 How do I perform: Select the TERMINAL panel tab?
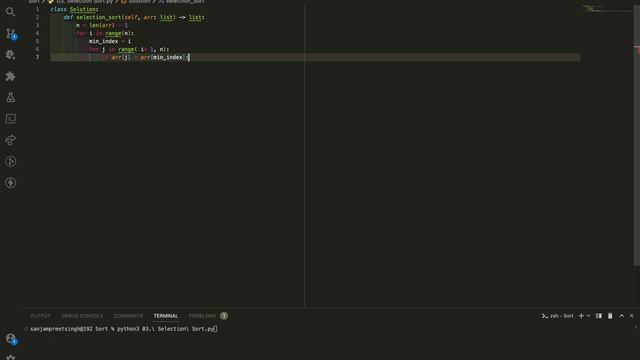[x=166, y=316]
